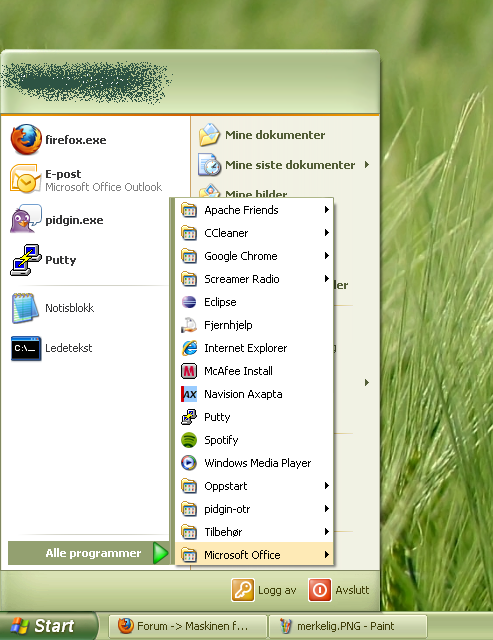This screenshot has width=493, height=640.
Task: Click the Navision Axapta label
Action: tap(243, 394)
